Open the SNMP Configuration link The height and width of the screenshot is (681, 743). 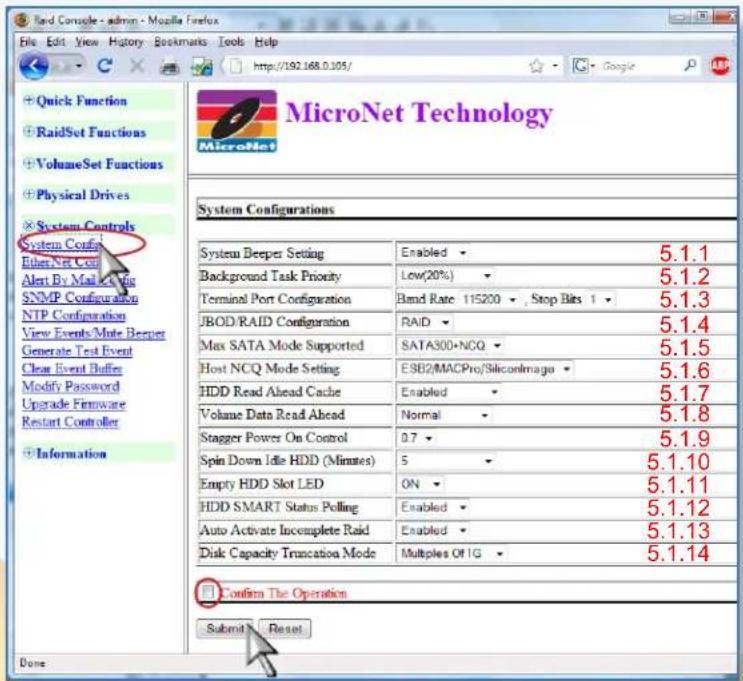click(x=80, y=298)
